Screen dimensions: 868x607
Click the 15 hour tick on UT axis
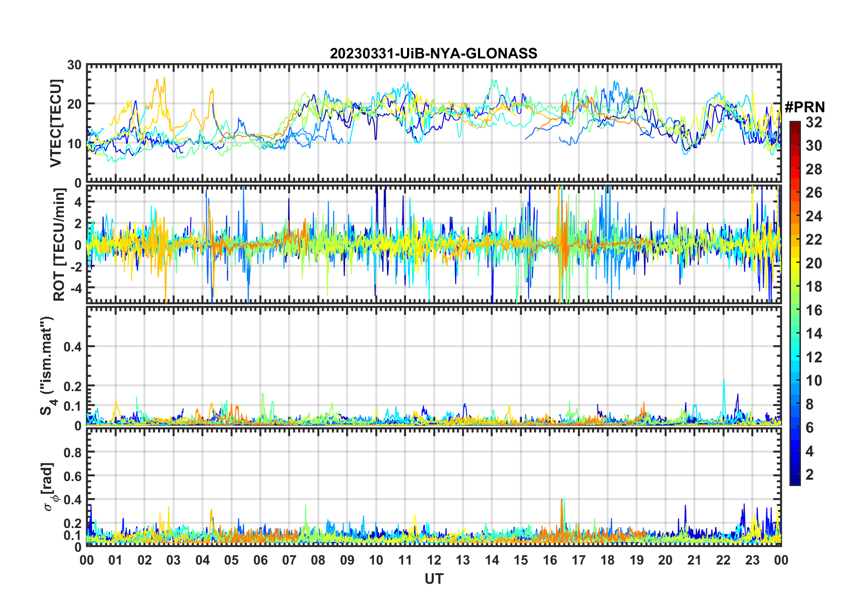coord(521,560)
